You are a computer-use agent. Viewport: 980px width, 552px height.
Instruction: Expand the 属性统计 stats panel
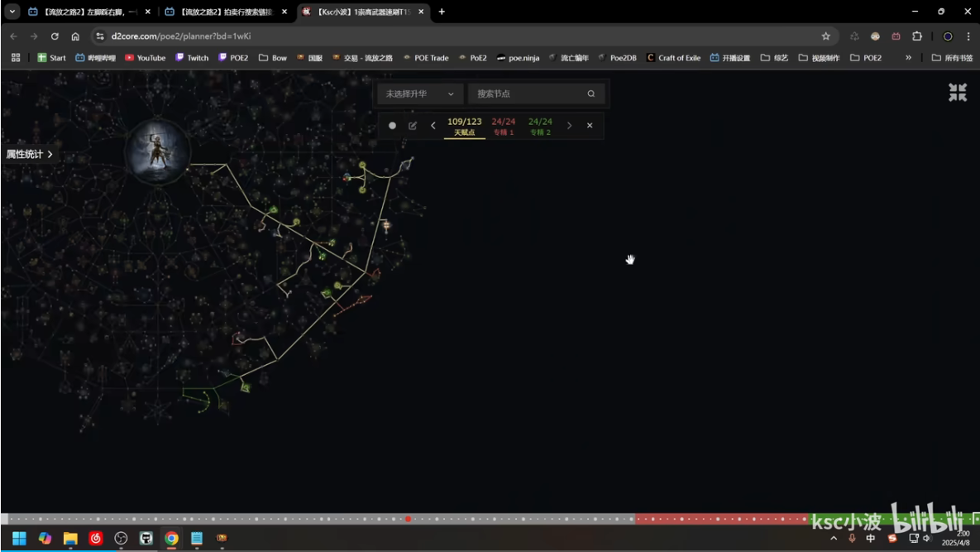click(x=30, y=154)
